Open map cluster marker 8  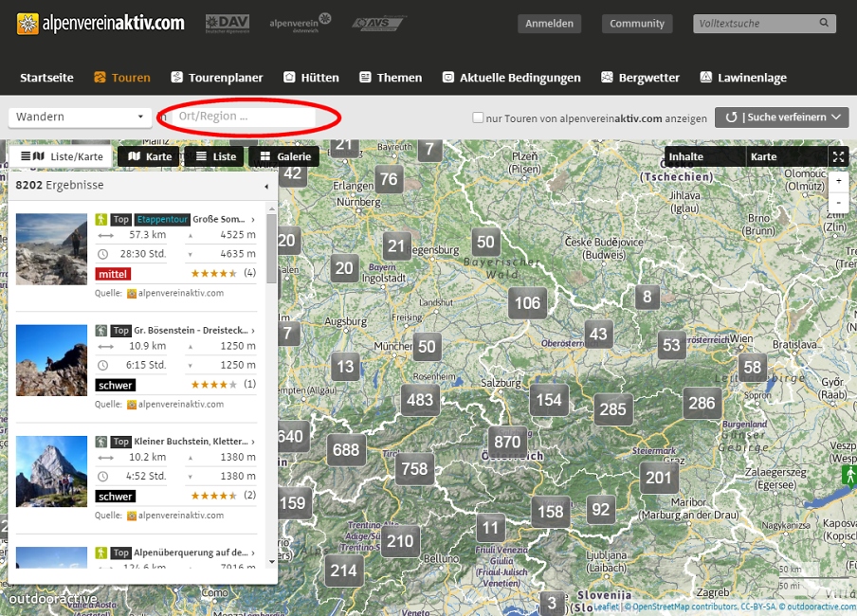click(x=647, y=297)
